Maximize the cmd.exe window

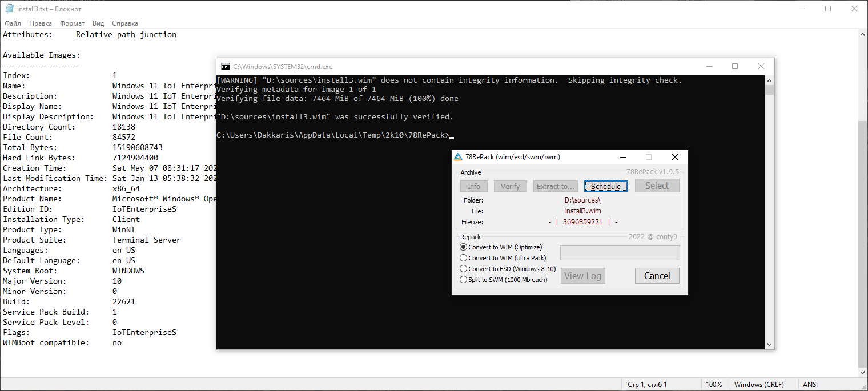point(735,67)
